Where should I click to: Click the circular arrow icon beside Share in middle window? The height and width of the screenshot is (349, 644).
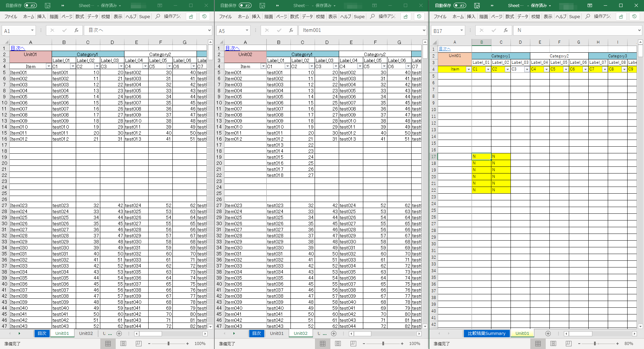pyautogui.click(x=419, y=16)
